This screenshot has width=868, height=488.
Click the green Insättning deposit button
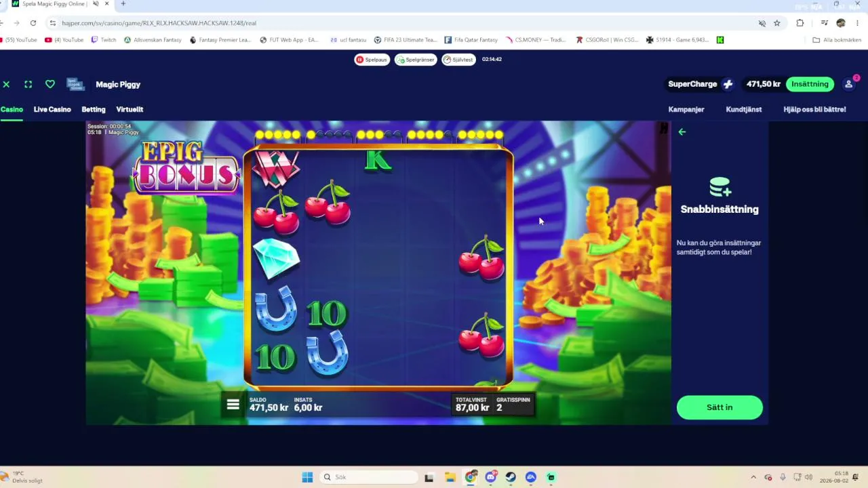tap(810, 84)
